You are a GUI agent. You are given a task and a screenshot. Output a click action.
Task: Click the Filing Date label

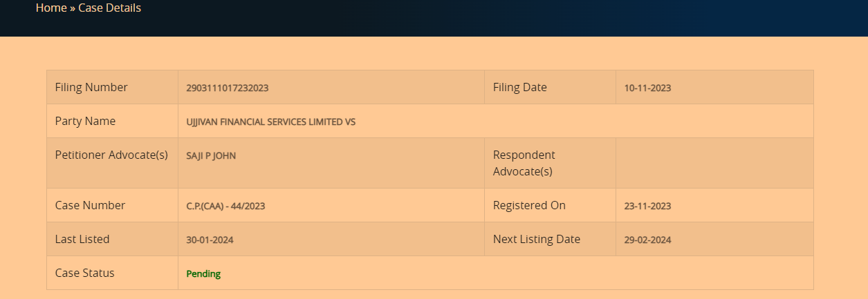point(519,87)
